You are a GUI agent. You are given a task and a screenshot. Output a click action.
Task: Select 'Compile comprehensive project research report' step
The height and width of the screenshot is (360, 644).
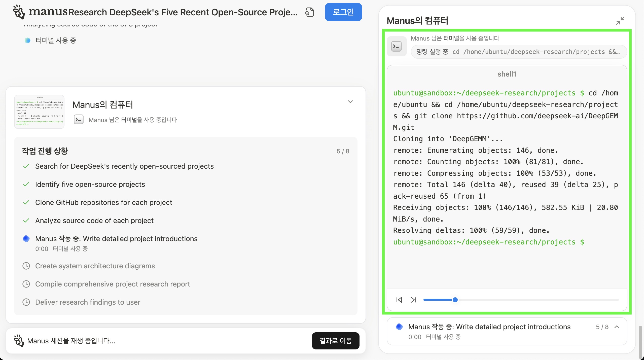click(113, 284)
